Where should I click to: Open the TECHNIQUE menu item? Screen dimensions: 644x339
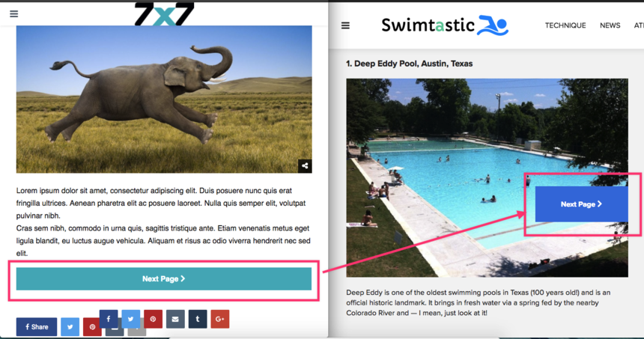tap(565, 25)
